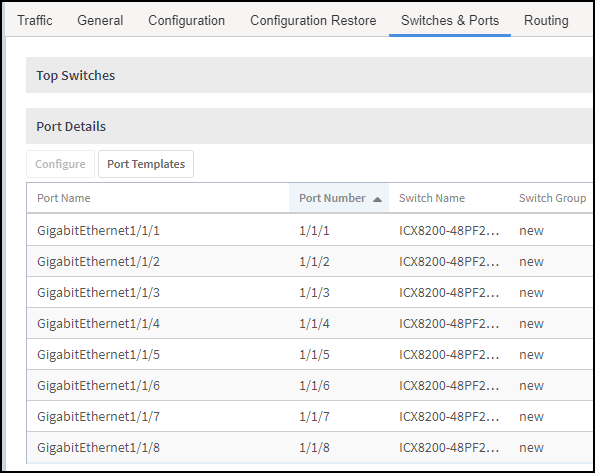Select port GigabitEthernet1/1/6
This screenshot has height=473, width=595.
coord(98,386)
